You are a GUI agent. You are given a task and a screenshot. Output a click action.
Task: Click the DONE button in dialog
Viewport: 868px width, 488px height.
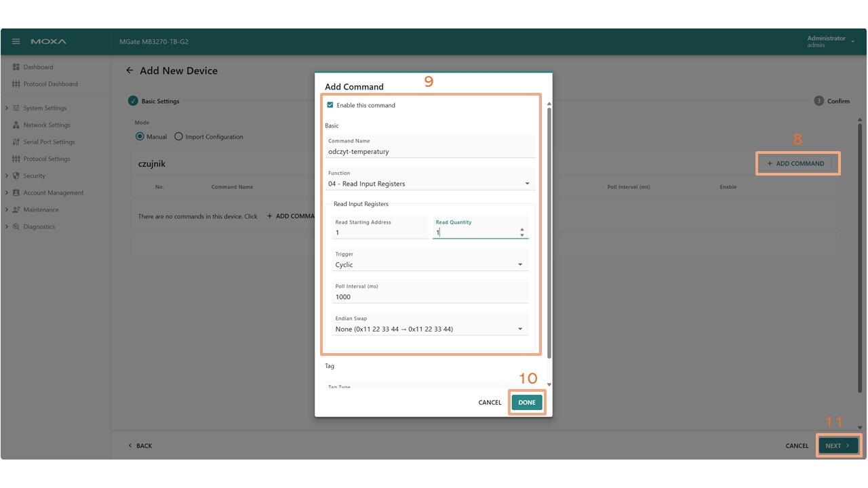[527, 402]
